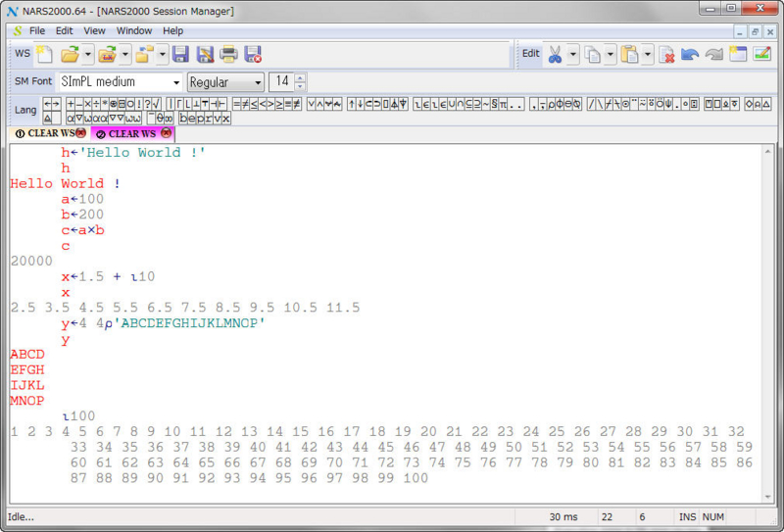Viewport: 784px width, 532px height.
Task: Click the gray Redo arrow icon
Action: tap(714, 54)
